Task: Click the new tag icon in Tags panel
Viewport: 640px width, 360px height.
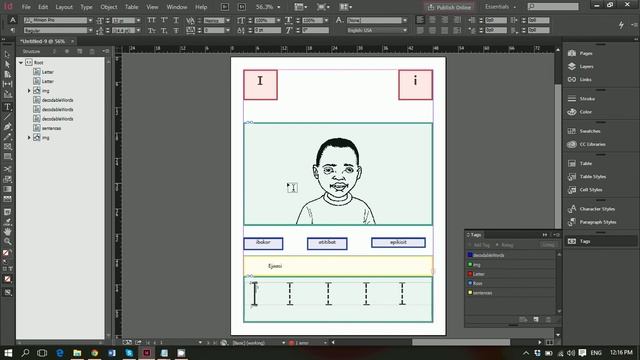Action: tap(536, 320)
